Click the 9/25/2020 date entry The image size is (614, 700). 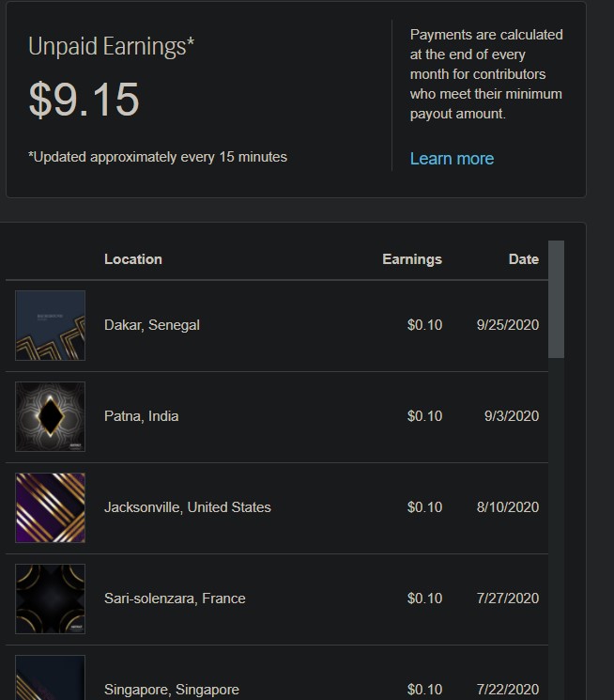click(x=508, y=325)
